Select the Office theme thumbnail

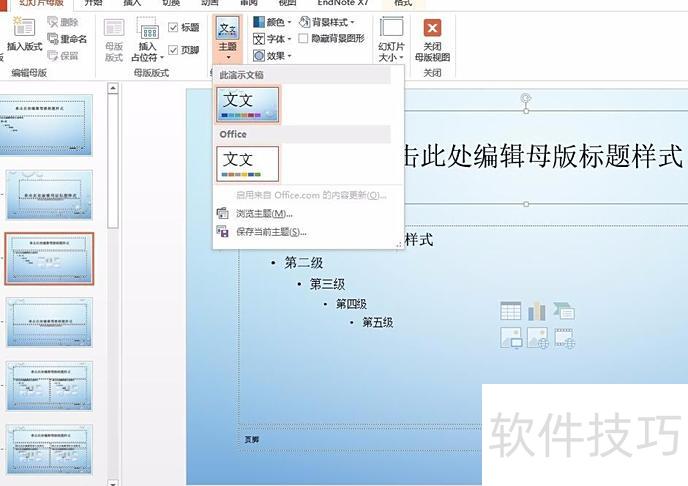pos(247,164)
